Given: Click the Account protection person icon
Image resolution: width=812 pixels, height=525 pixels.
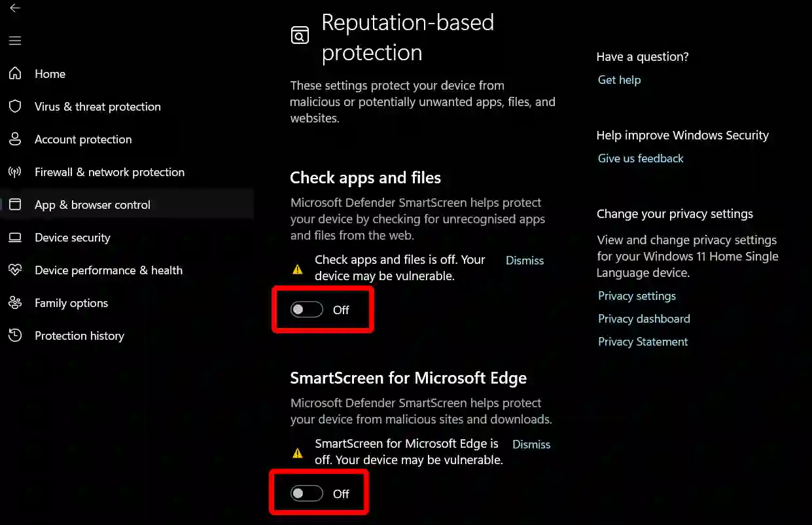Looking at the screenshot, I should pyautogui.click(x=14, y=139).
